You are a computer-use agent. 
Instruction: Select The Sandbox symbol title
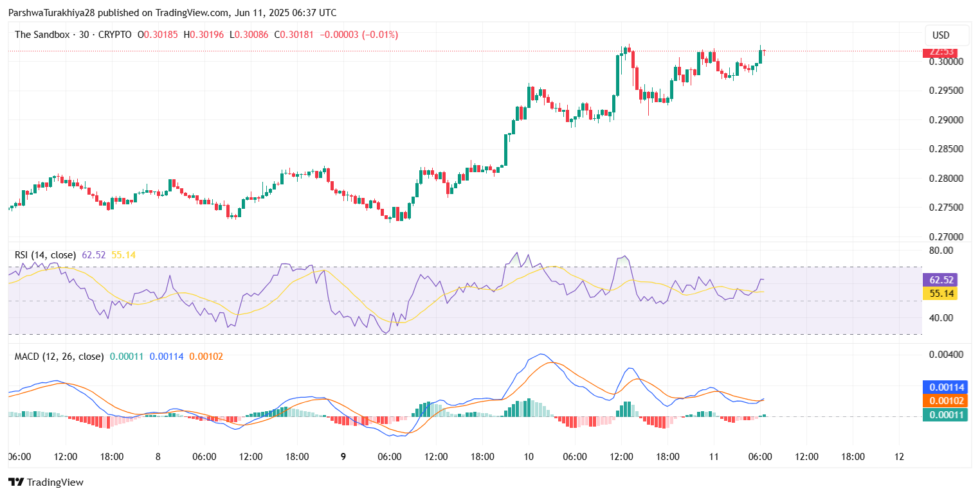[41, 35]
